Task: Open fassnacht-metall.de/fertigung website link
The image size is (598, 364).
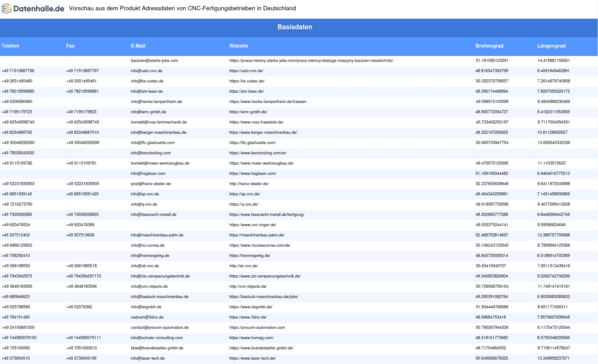Action: pos(267,215)
